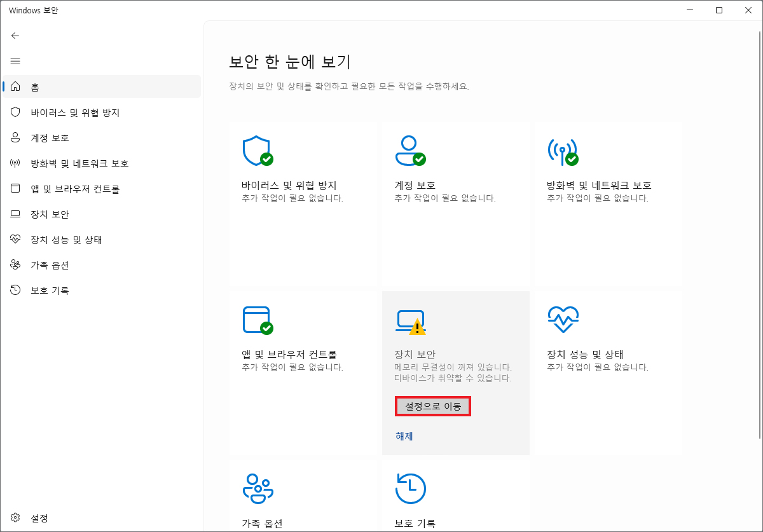Open the 가족 옵션 card title
The image size is (763, 532).
click(262, 524)
